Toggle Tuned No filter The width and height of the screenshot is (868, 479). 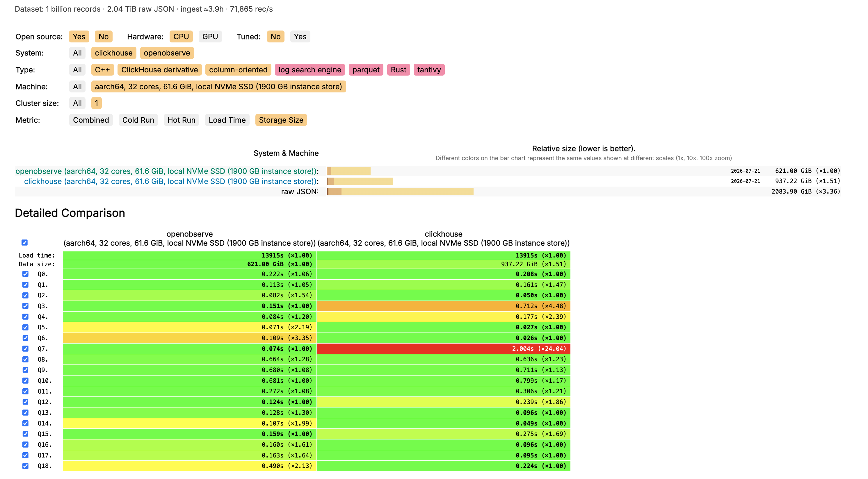click(276, 37)
